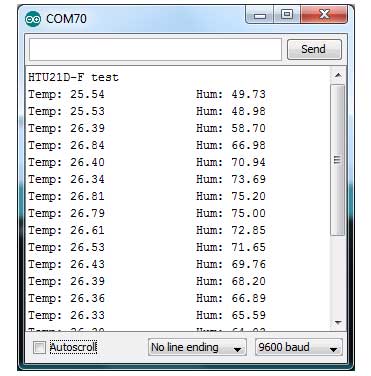The width and height of the screenshot is (371, 376).
Task: Click the 'Hum: 71.65' reading
Action: point(231,247)
